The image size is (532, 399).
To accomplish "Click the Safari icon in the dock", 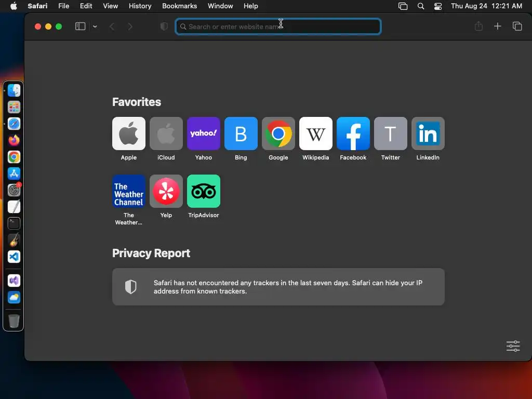I will 14,124.
